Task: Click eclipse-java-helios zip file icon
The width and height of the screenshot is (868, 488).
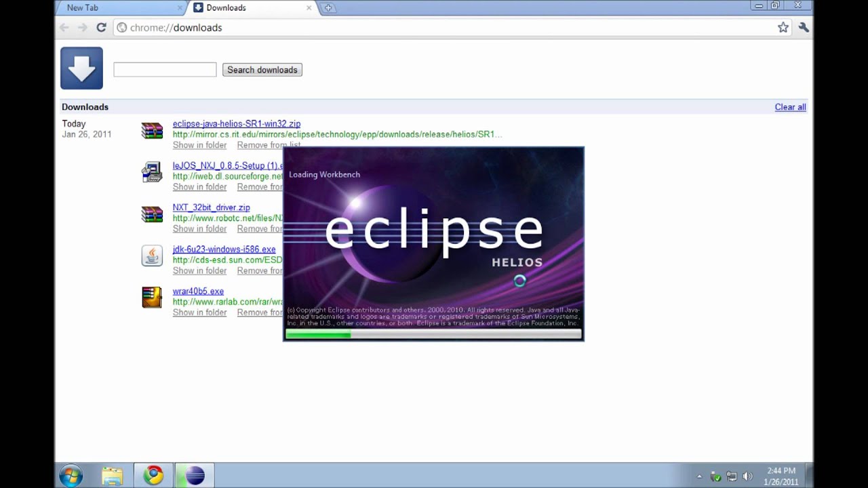Action: coord(152,130)
